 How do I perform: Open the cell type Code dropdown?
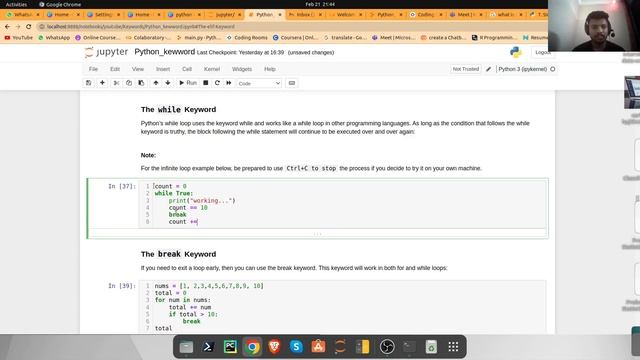click(x=259, y=83)
